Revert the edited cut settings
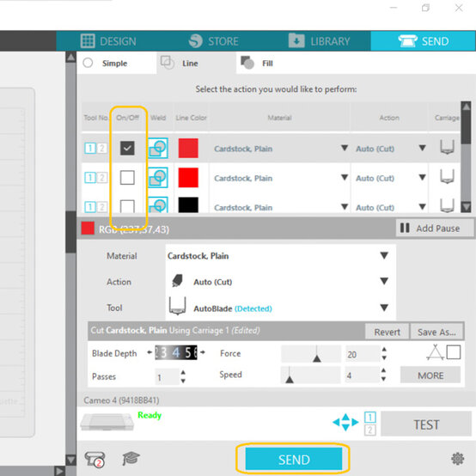 [x=387, y=332]
